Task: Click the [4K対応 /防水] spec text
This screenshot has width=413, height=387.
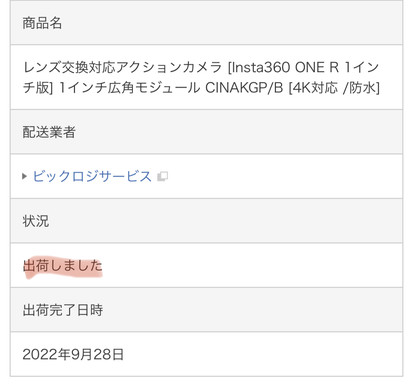Action: point(334,88)
